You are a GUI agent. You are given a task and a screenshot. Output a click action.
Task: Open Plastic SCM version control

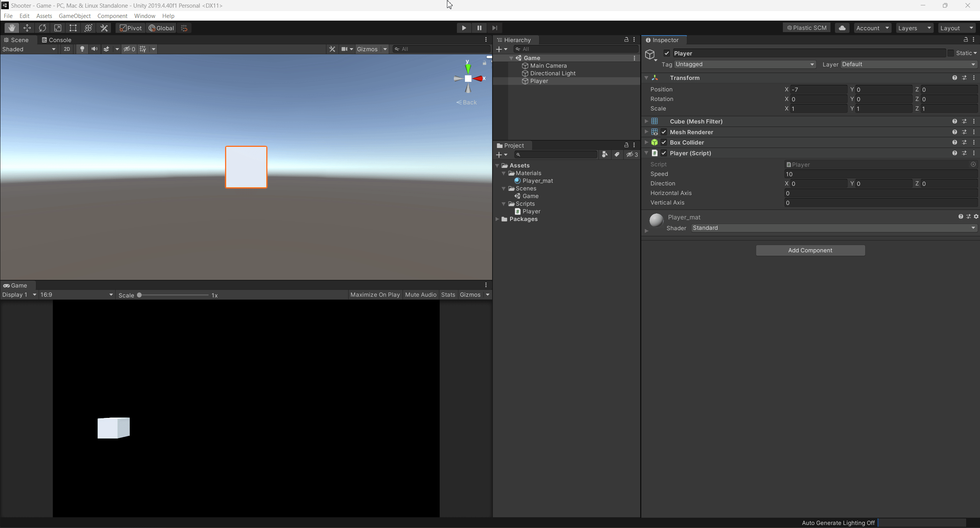click(807, 28)
